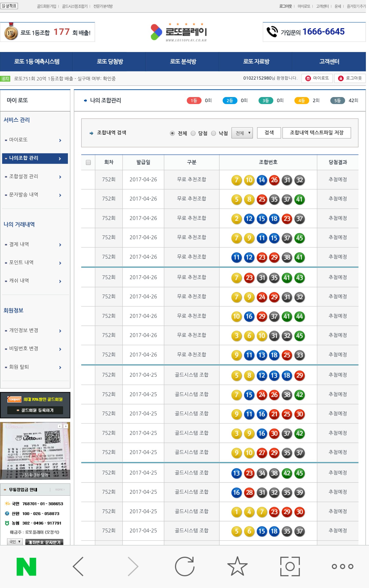Open the 로또 분석방 menu tab
Image resolution: width=369 pixels, height=588 pixels.
[183, 61]
